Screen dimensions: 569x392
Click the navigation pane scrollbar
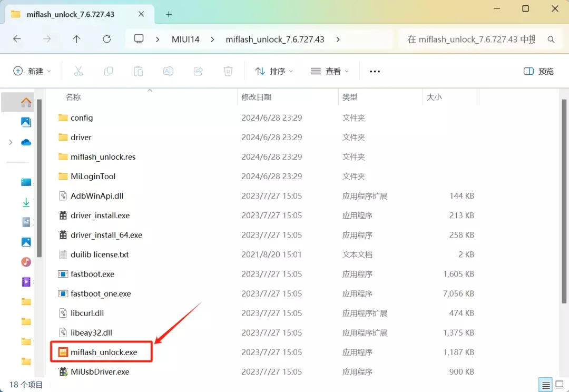[x=39, y=178]
